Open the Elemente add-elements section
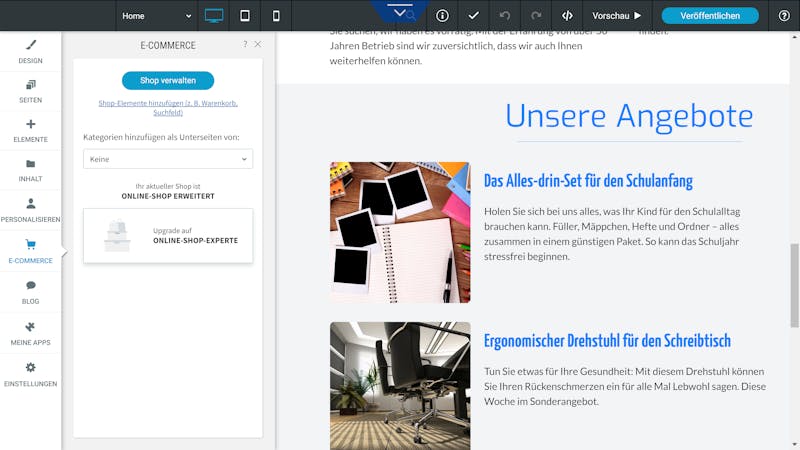 [x=31, y=131]
